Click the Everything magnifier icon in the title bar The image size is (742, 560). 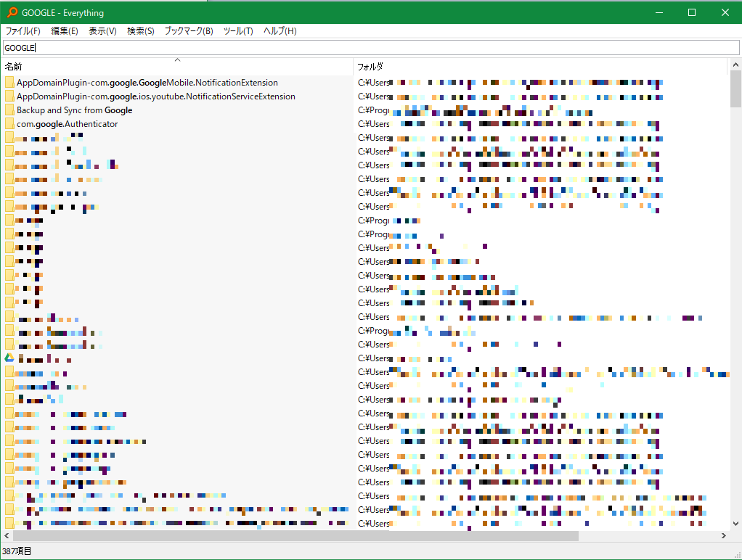(12, 12)
